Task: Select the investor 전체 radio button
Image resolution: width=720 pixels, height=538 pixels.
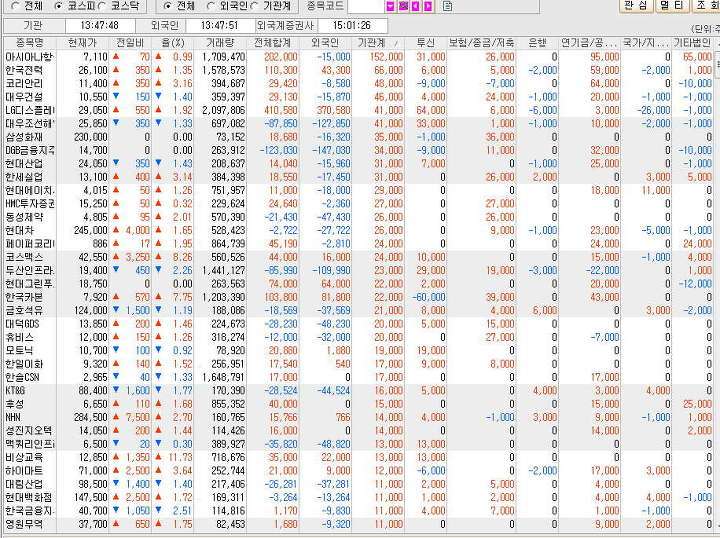Action: pyautogui.click(x=168, y=6)
